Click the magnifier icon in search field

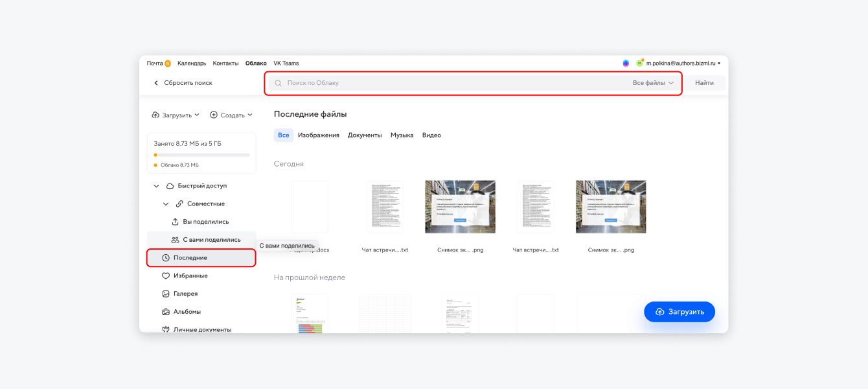pyautogui.click(x=279, y=83)
